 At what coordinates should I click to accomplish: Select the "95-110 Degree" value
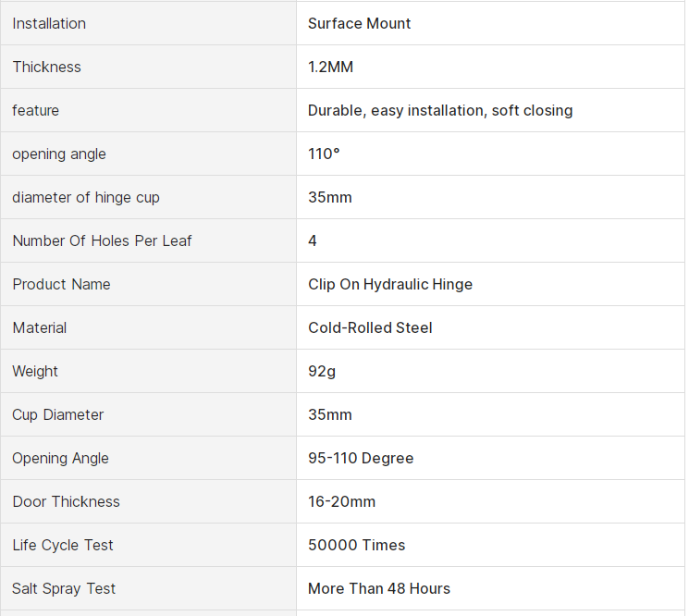361,458
